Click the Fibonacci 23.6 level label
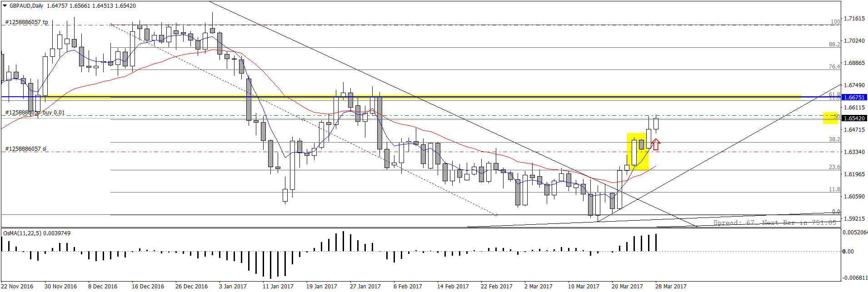 834,167
